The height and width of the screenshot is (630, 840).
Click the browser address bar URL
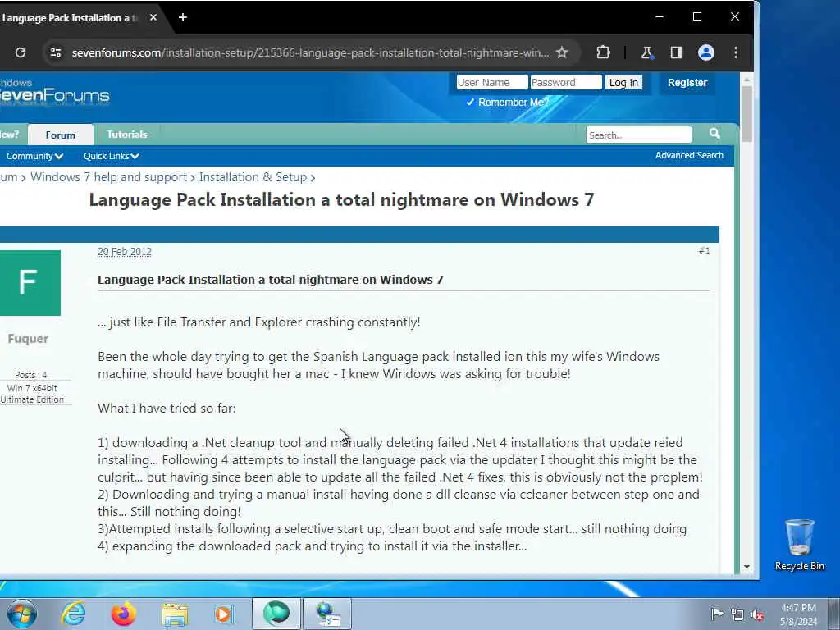click(310, 52)
